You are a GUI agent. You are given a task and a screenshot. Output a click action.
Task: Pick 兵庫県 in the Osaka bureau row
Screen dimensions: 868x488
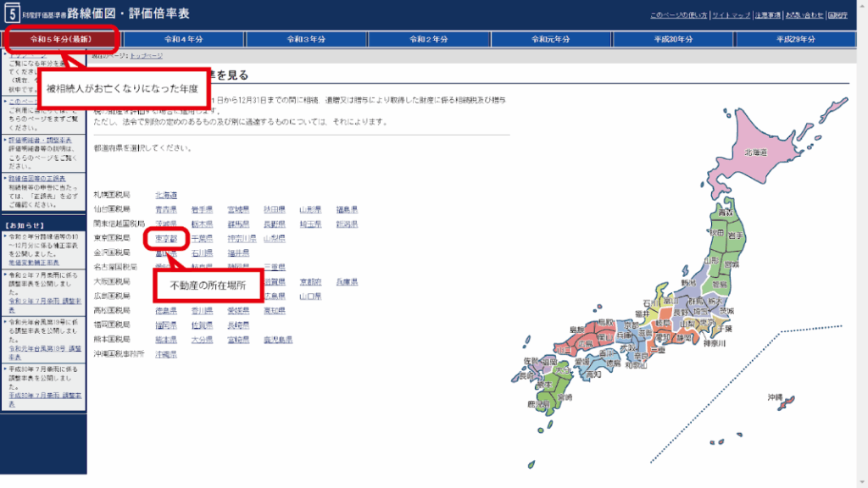(347, 281)
